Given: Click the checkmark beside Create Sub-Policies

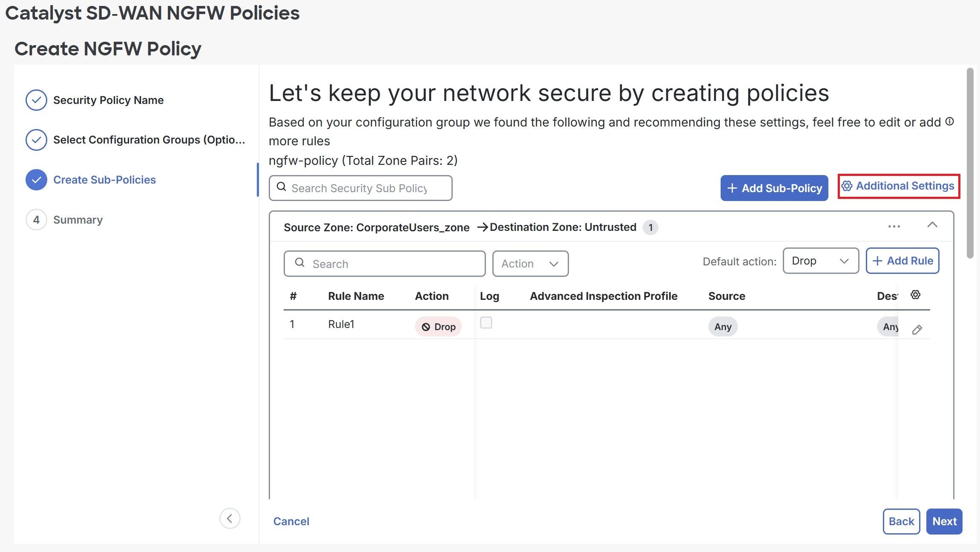Looking at the screenshot, I should (x=36, y=179).
